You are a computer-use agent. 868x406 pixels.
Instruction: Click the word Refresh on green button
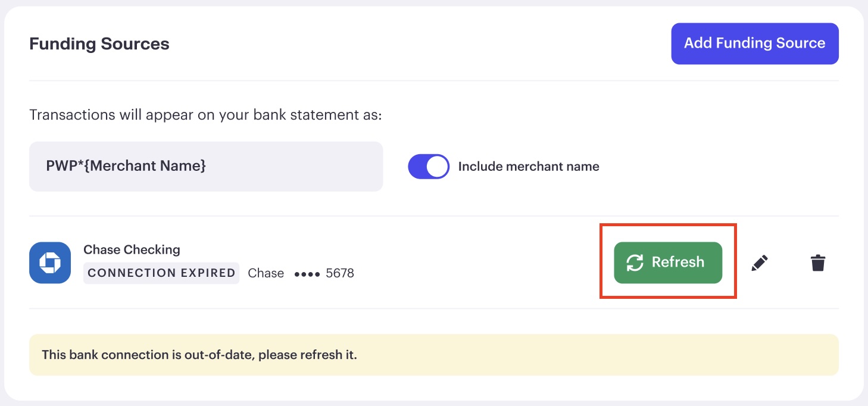pos(678,263)
